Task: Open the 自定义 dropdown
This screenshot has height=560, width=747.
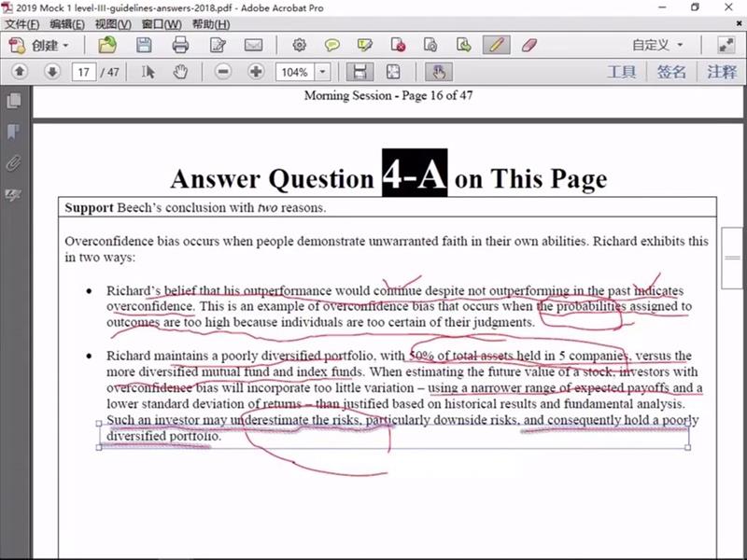Action: tap(657, 45)
